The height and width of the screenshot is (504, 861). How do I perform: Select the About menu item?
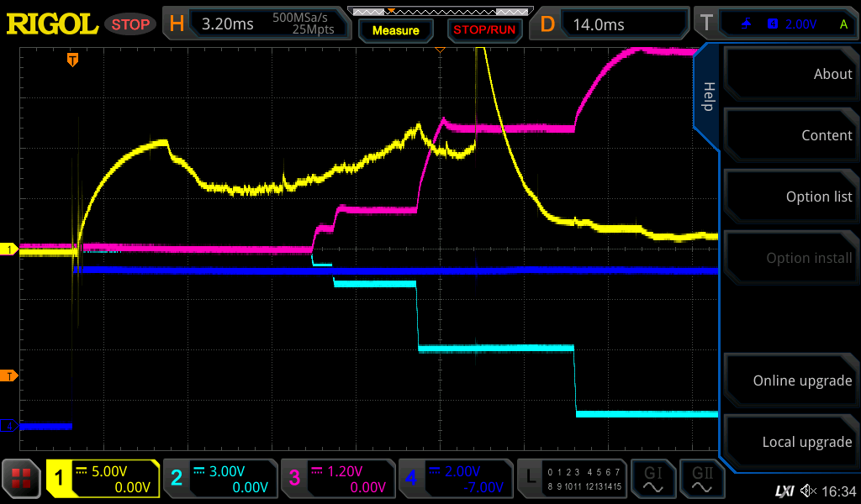(x=791, y=74)
